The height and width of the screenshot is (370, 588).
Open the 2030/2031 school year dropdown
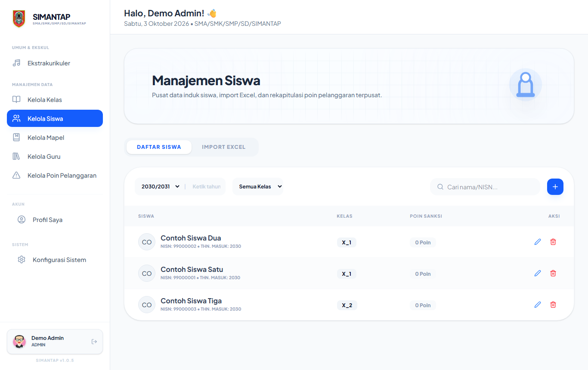[x=161, y=187]
